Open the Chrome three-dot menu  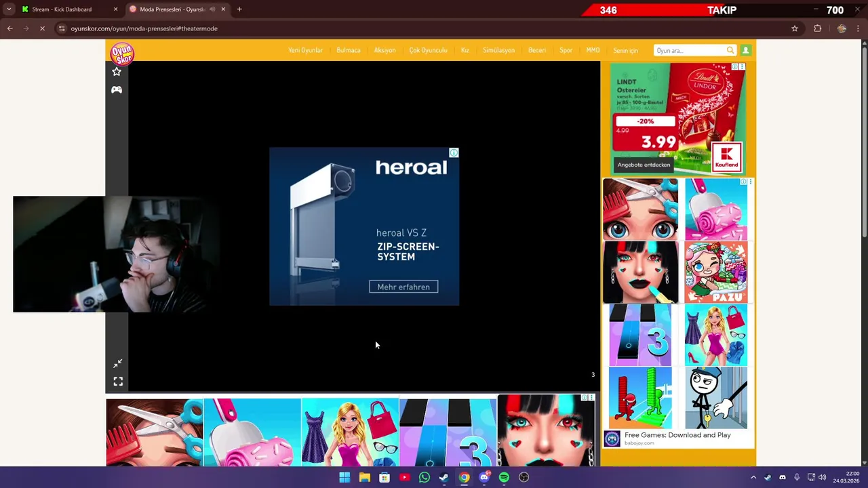[859, 28]
